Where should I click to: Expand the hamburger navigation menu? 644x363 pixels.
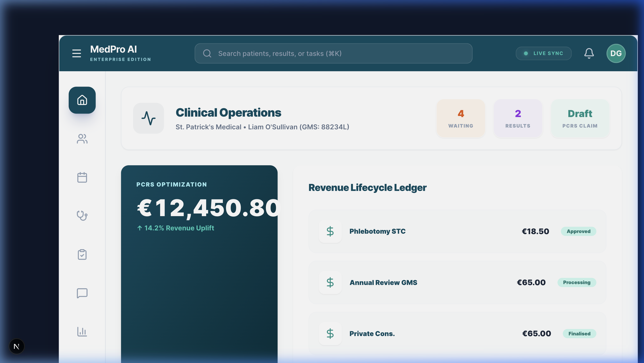77,53
